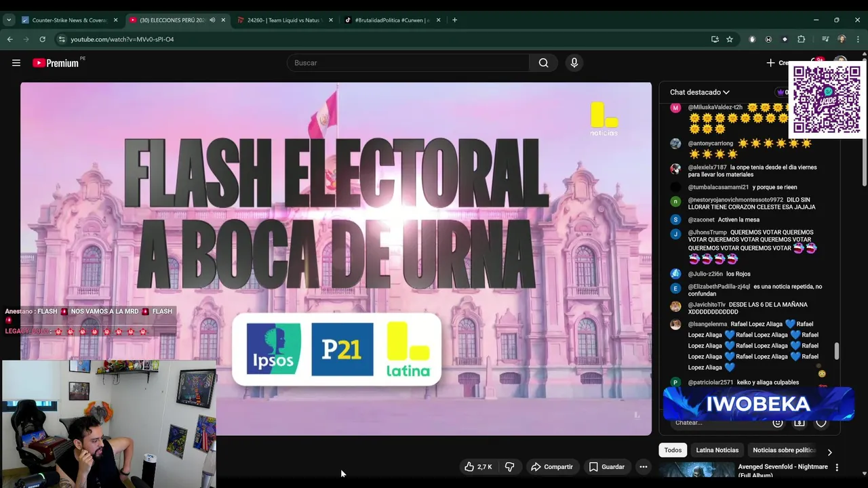Click @JhonsTrump QUEREMOS VOTAR message

(753, 245)
